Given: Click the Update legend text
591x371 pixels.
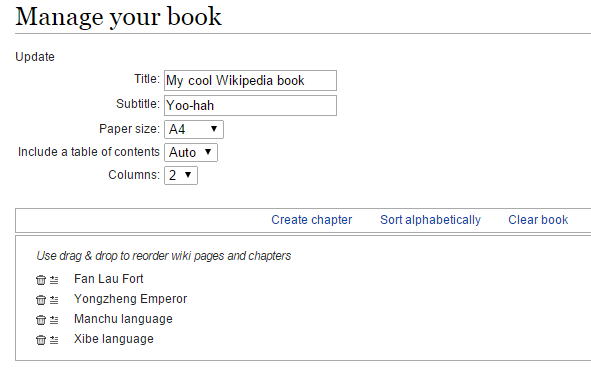Looking at the screenshot, I should 35,57.
